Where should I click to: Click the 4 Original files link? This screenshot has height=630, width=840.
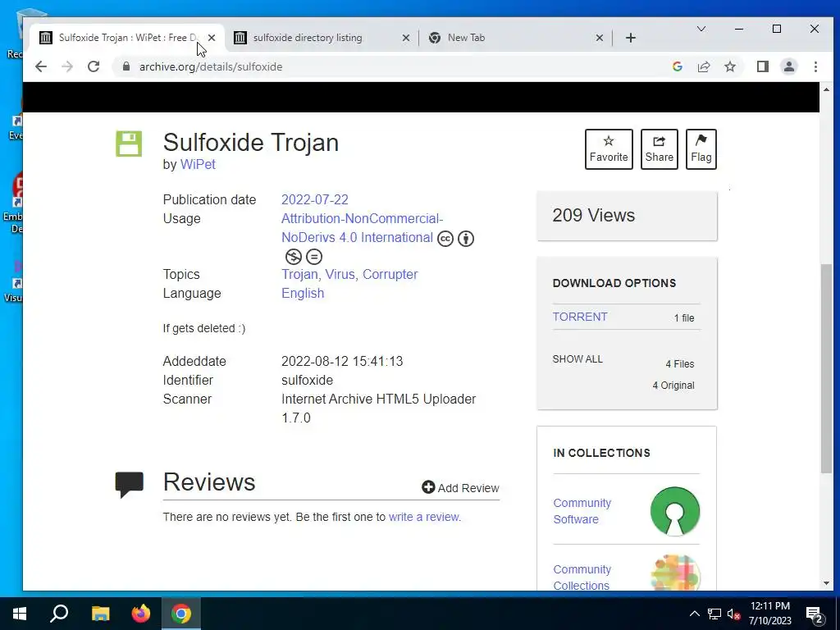[x=673, y=386]
